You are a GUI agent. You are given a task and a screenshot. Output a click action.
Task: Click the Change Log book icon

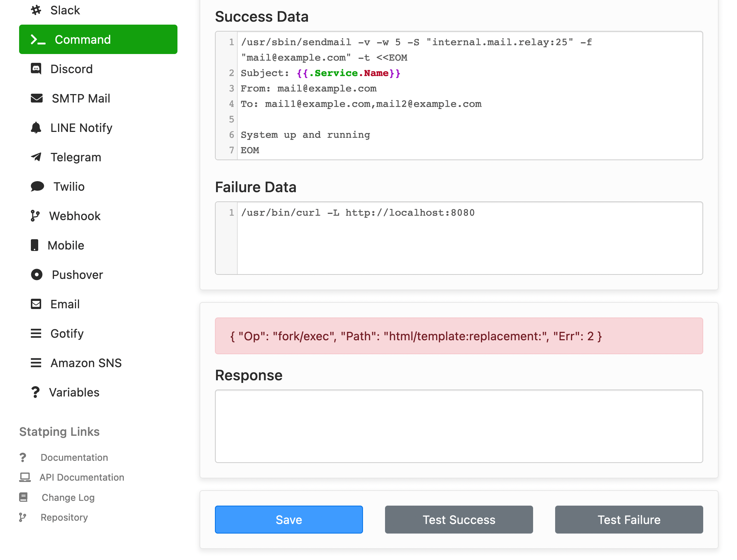tap(24, 498)
